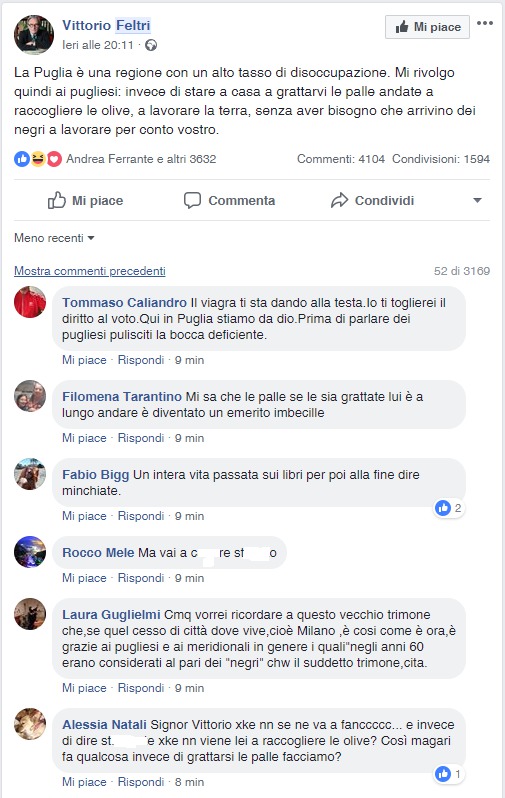Click the like badge on Alessia Natali's comment
The image size is (505, 798).
tap(448, 774)
